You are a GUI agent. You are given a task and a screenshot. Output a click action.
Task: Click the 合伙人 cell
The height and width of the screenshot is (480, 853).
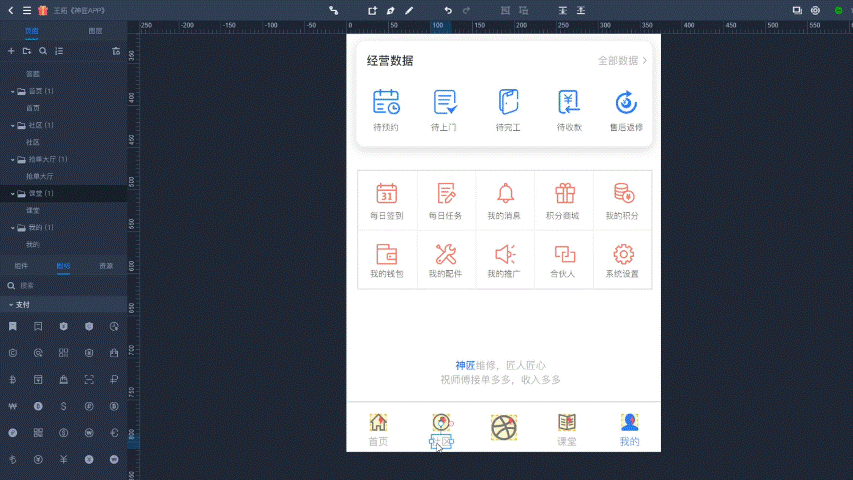[x=564, y=260]
